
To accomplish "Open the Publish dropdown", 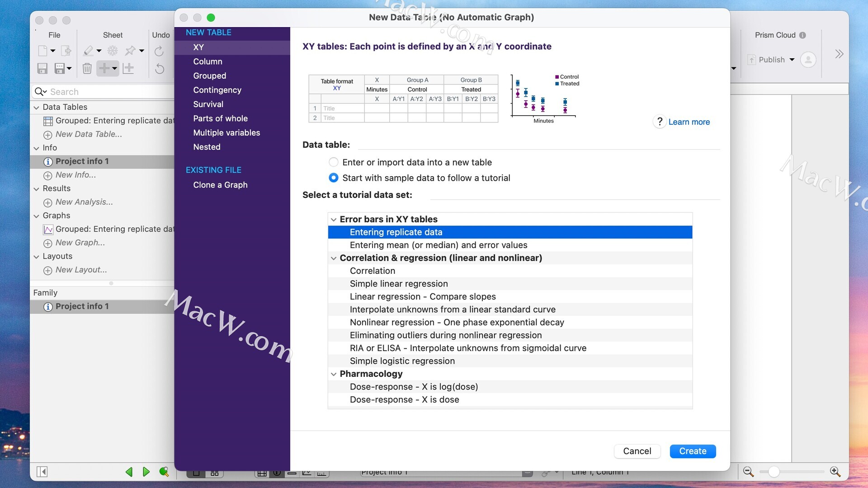I will point(792,60).
